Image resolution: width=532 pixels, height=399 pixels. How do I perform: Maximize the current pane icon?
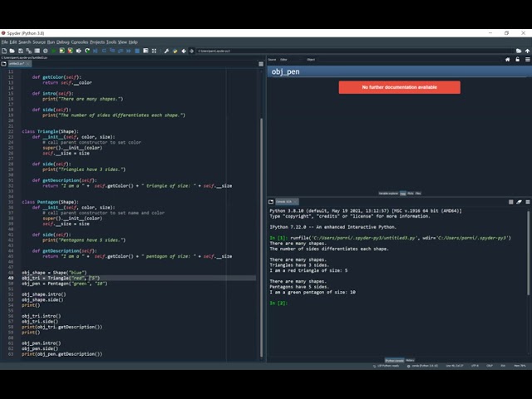pos(145,51)
